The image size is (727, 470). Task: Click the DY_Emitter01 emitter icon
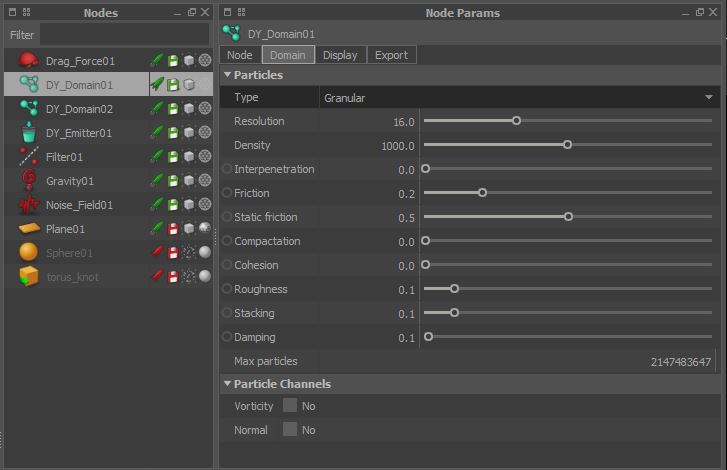[28, 133]
